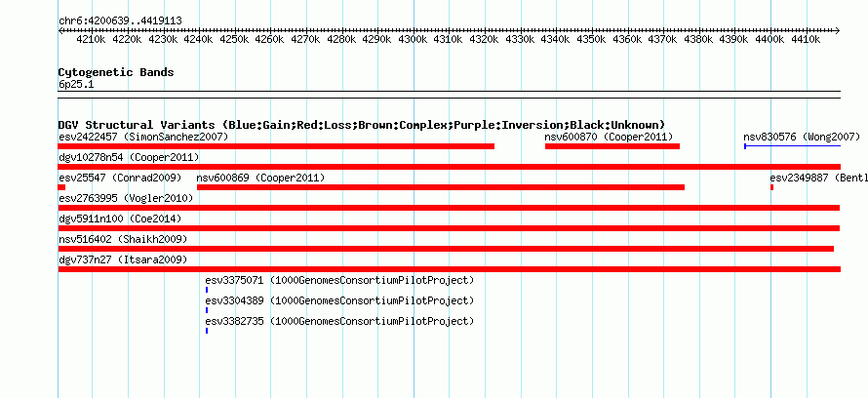This screenshot has height=398, width=868.
Task: Select the blue mark under esv3382735
Action: coord(207,331)
